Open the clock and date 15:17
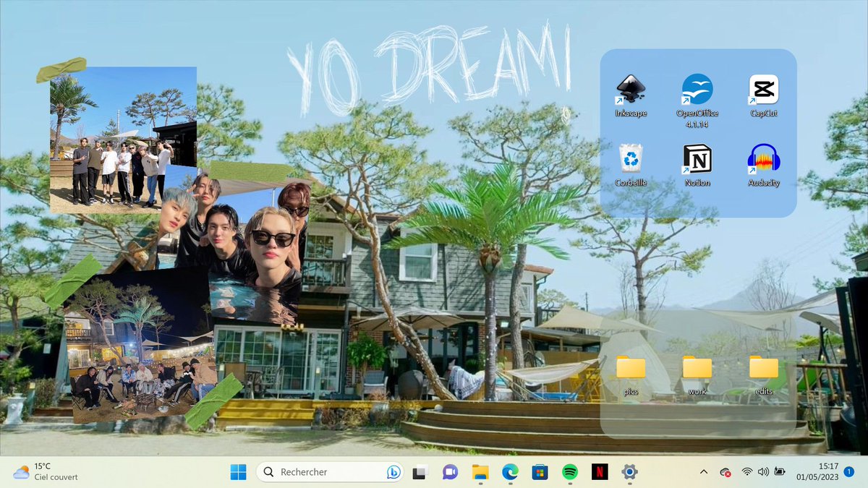The width and height of the screenshot is (868, 488). click(x=817, y=472)
